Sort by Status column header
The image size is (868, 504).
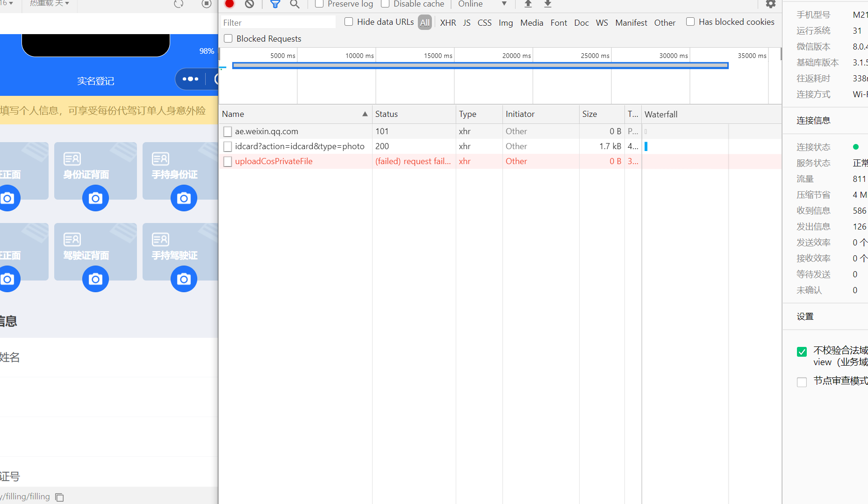pyautogui.click(x=414, y=114)
